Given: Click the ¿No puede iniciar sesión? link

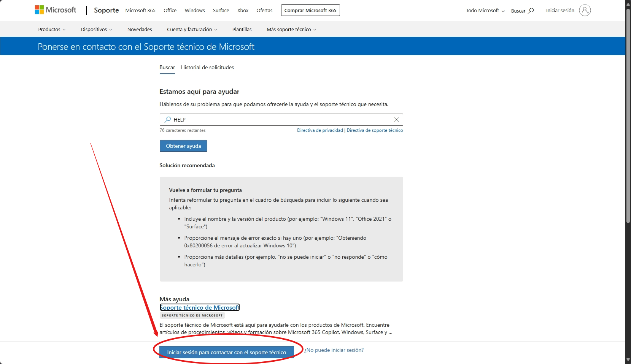Looking at the screenshot, I should [x=334, y=350].
